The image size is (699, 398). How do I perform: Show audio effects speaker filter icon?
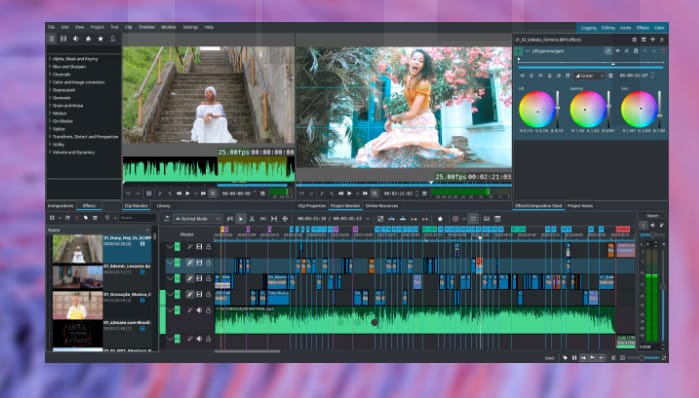tap(76, 39)
